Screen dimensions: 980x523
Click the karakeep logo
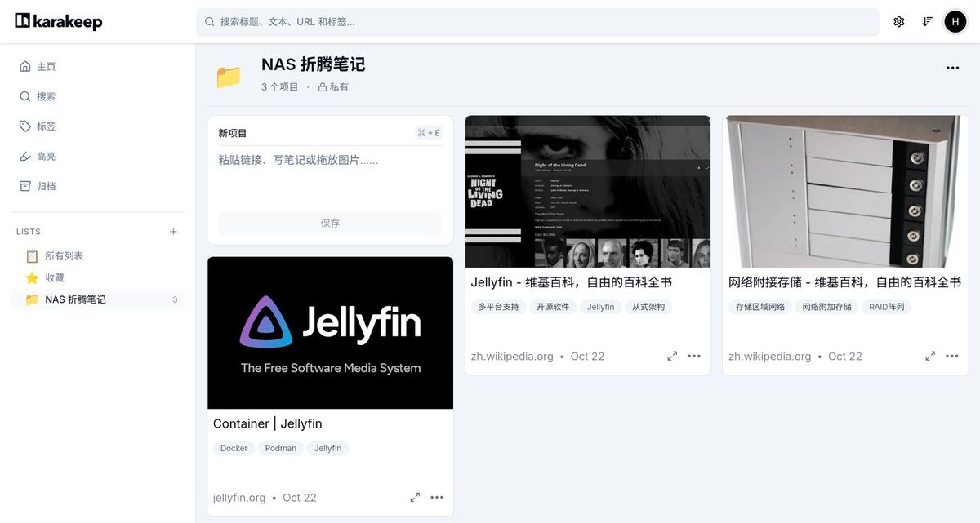coord(59,21)
